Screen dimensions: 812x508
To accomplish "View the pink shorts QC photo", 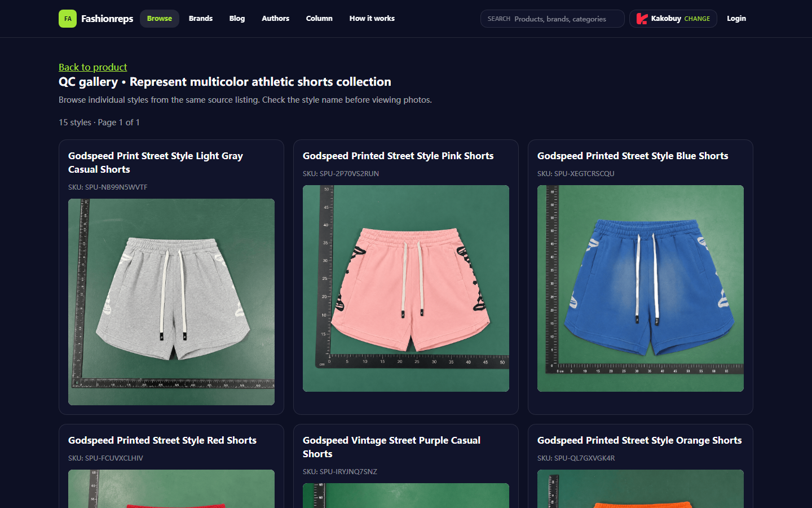I will tap(406, 288).
